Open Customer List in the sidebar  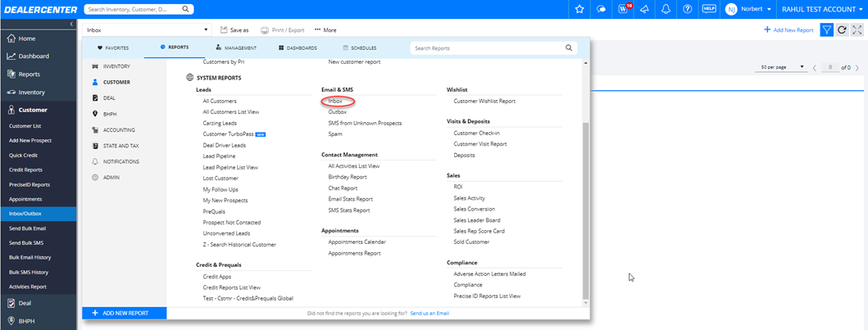pyautogui.click(x=25, y=126)
